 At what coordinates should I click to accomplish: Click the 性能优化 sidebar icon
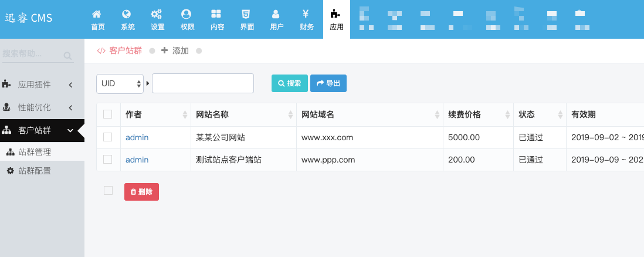pos(6,107)
